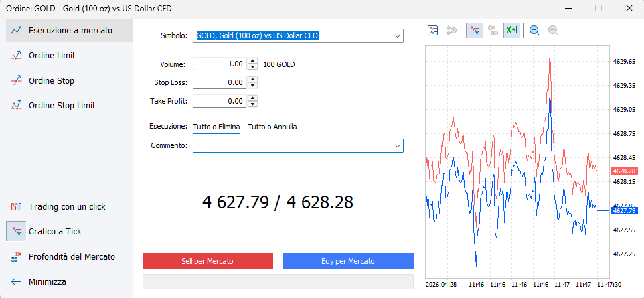Open the tick chart window icon in chart toolbar
The width and height of the screenshot is (644, 298).
coord(433,30)
